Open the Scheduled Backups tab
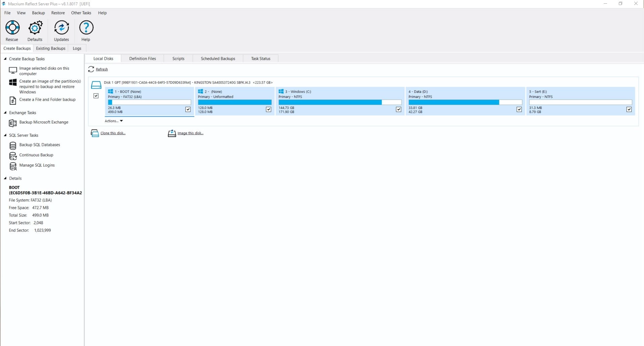Image resolution: width=644 pixels, height=346 pixels. point(218,59)
